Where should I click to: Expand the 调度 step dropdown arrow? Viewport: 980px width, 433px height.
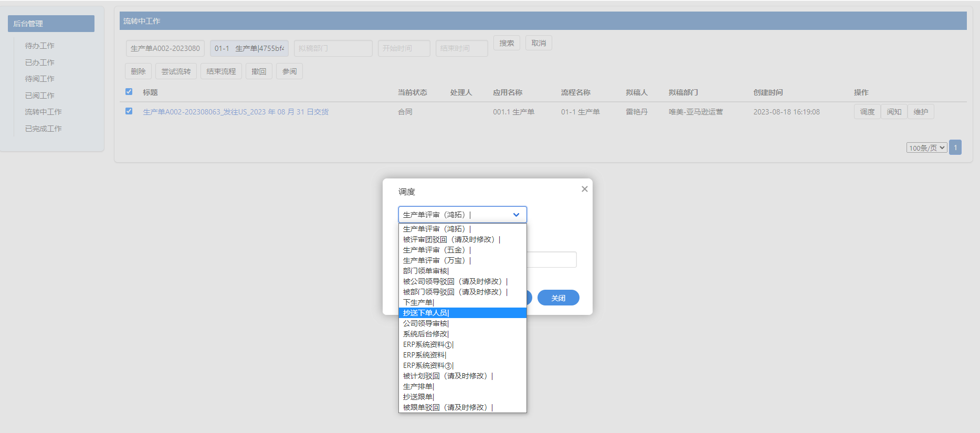(x=516, y=215)
